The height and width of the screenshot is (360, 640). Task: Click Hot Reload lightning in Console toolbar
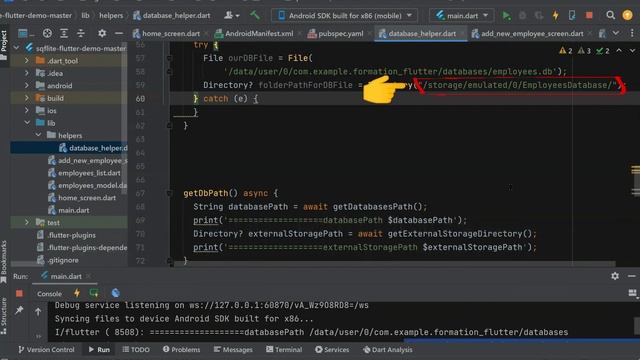click(x=77, y=293)
